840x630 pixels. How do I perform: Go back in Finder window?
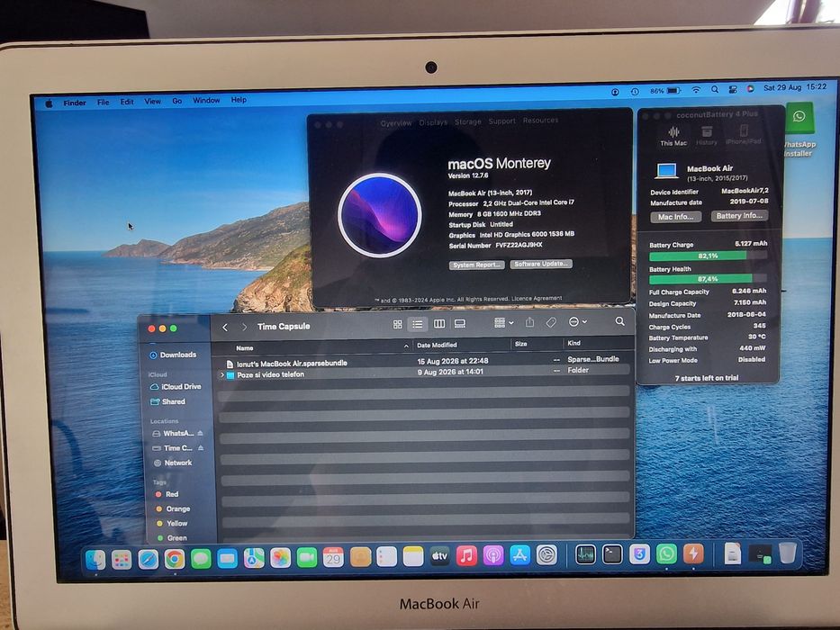click(225, 327)
